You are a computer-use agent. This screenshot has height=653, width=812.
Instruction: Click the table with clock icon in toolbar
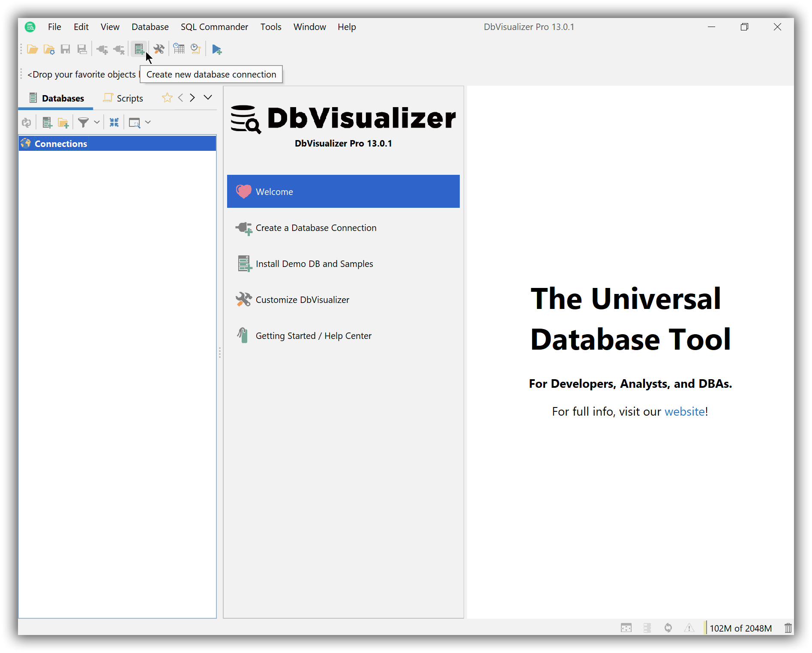179,49
